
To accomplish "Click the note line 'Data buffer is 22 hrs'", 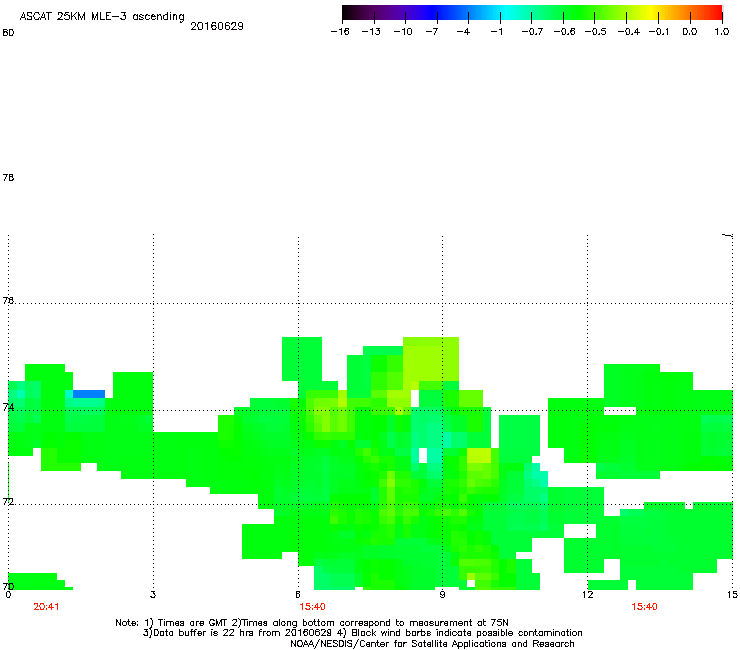I will pyautogui.click(x=362, y=633).
